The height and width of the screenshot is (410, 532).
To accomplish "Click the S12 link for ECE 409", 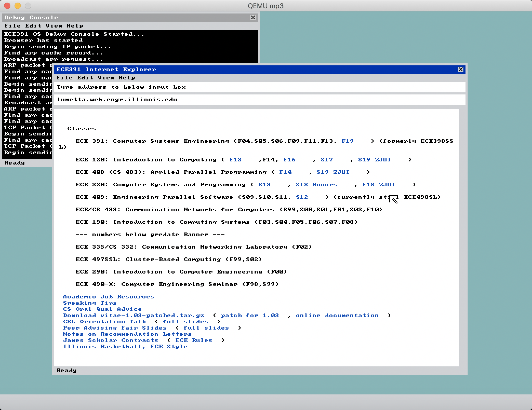I will pos(302,197).
